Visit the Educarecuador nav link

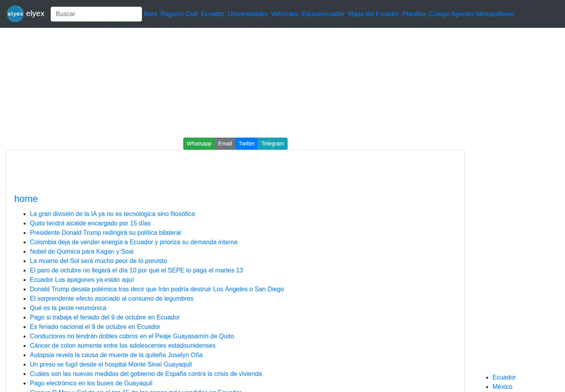point(323,14)
